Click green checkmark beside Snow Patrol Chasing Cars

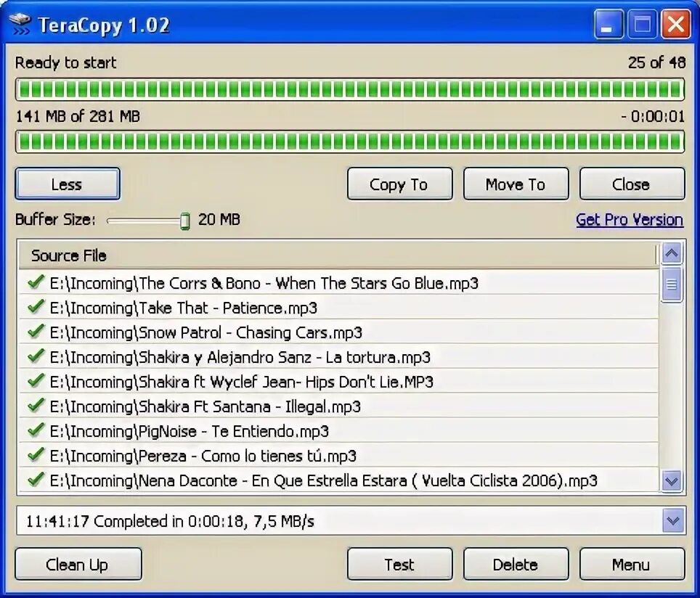(x=36, y=331)
